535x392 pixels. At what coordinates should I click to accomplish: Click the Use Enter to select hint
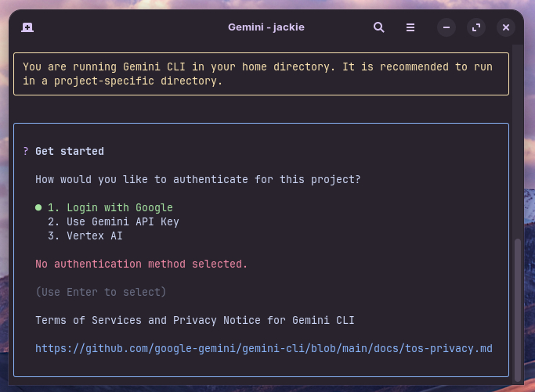[x=100, y=293]
